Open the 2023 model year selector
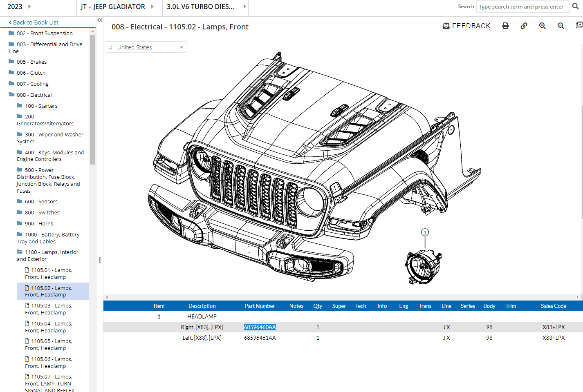Viewport: 583px width, 392px height. pyautogui.click(x=19, y=7)
